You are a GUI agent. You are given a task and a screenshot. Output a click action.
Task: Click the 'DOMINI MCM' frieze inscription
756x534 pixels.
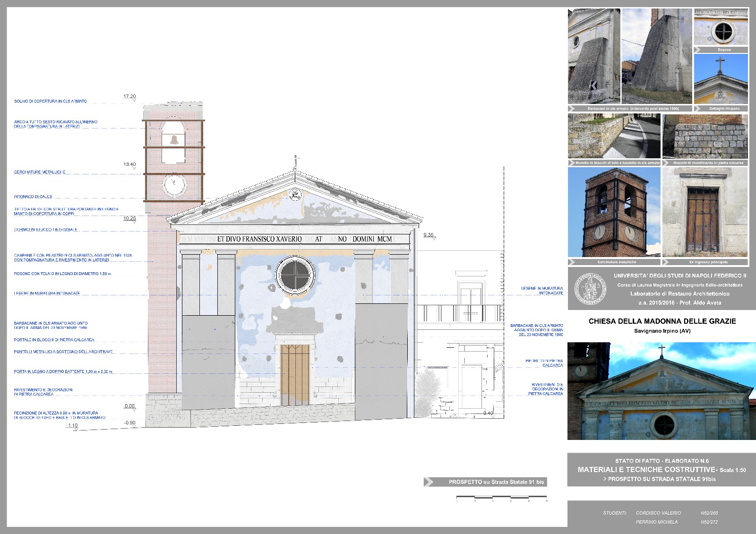[x=372, y=239]
